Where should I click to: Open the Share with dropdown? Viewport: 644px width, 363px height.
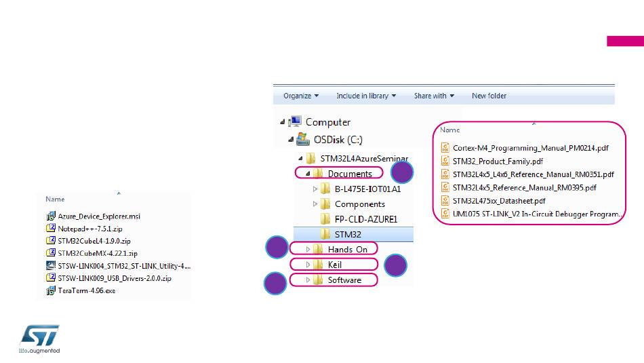click(x=434, y=96)
